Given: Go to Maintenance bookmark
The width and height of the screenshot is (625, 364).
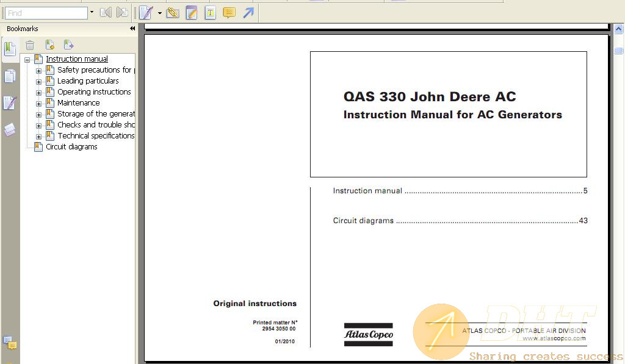Looking at the screenshot, I should (79, 103).
